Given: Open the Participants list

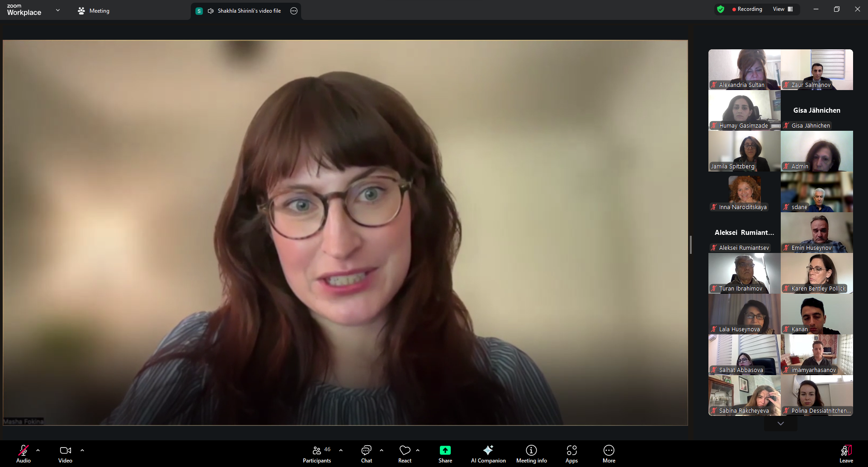Looking at the screenshot, I should 317,454.
